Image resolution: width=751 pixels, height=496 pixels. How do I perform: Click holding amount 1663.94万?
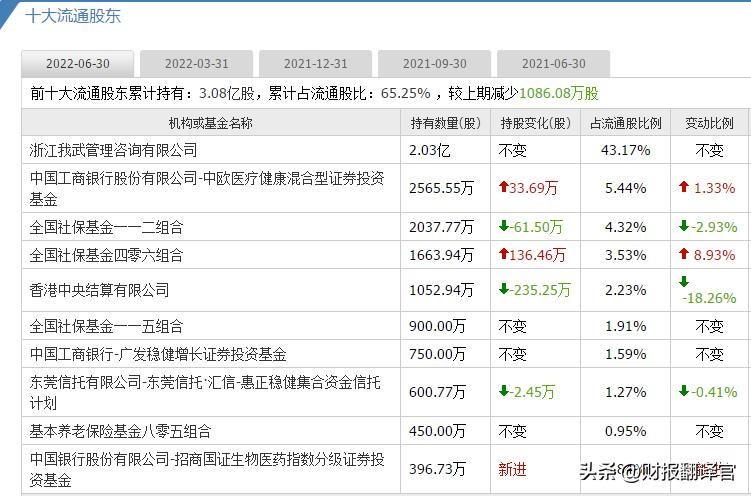pyautogui.click(x=441, y=255)
